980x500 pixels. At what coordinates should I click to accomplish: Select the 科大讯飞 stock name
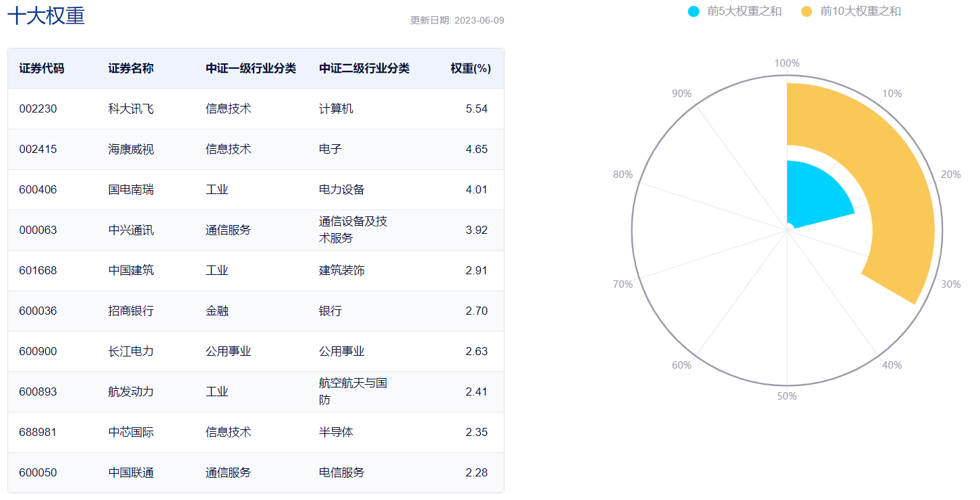click(x=131, y=109)
